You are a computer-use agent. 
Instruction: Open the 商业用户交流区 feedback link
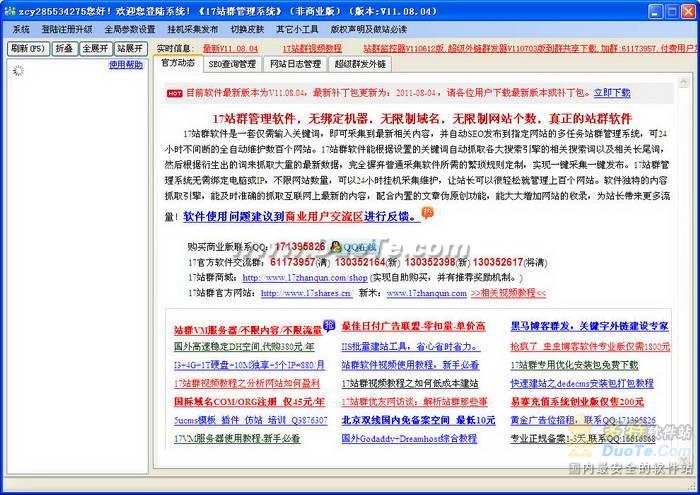coord(324,216)
